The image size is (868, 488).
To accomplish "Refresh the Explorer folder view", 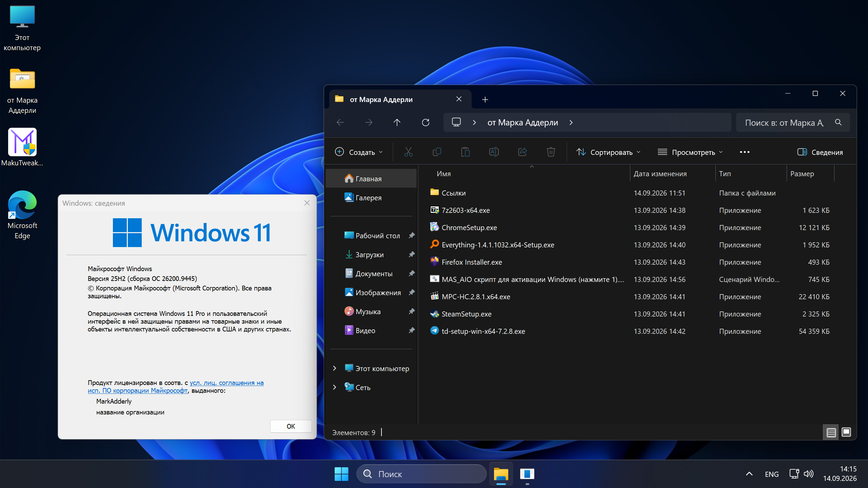I will [x=426, y=122].
